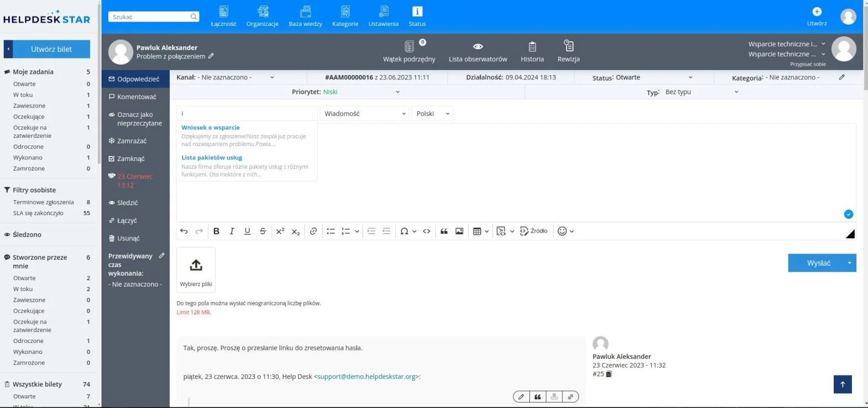868x408 pixels.
Task: Click the Utwórz bilet button
Action: coord(51,49)
